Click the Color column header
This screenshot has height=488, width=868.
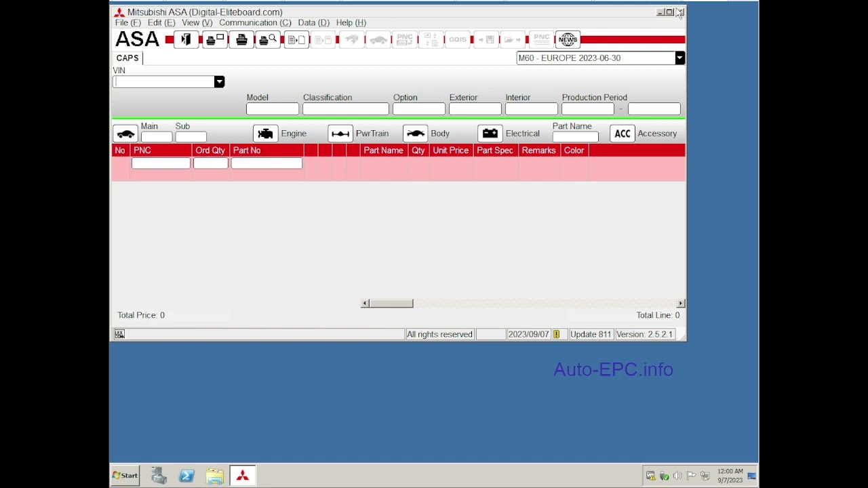574,150
